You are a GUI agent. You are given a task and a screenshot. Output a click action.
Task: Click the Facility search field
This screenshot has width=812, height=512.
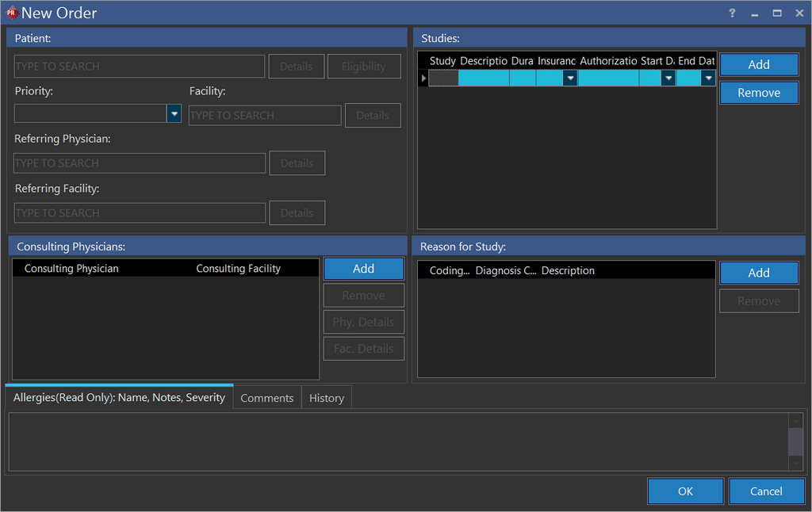(x=265, y=116)
